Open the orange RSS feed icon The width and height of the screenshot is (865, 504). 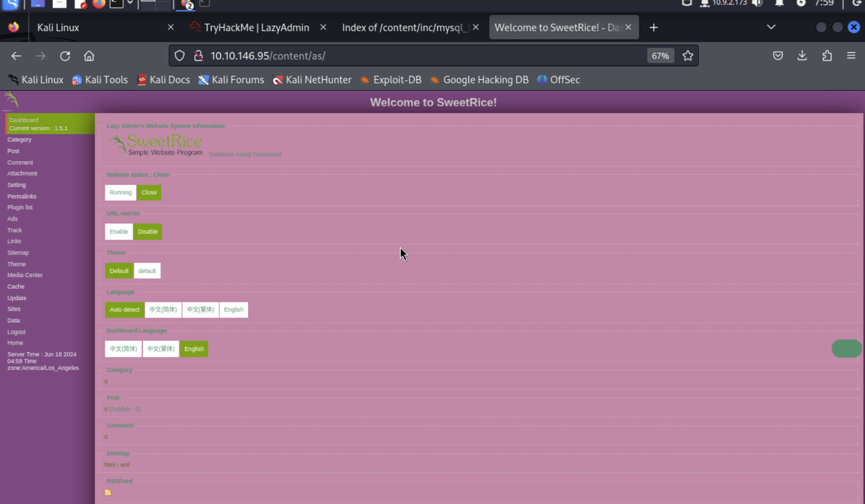point(108,492)
